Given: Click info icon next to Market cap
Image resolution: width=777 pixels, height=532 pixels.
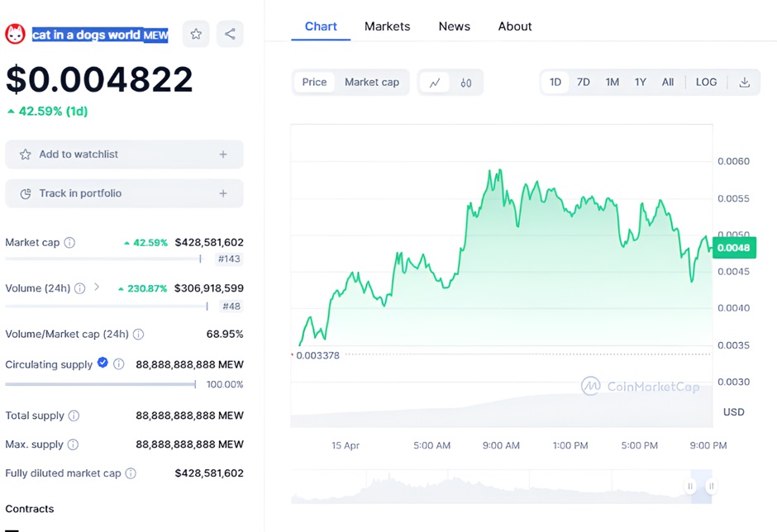Looking at the screenshot, I should click(x=70, y=243).
